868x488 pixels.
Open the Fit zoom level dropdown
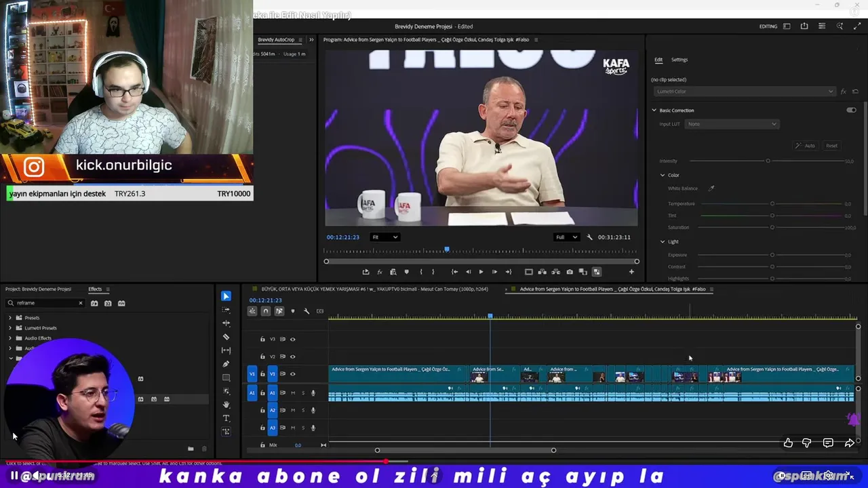[384, 237]
